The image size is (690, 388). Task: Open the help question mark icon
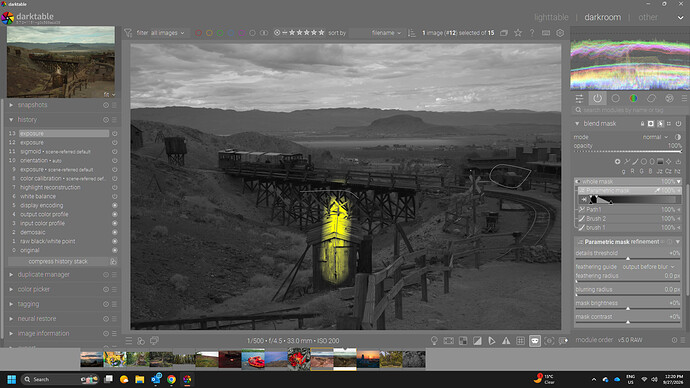click(x=532, y=33)
